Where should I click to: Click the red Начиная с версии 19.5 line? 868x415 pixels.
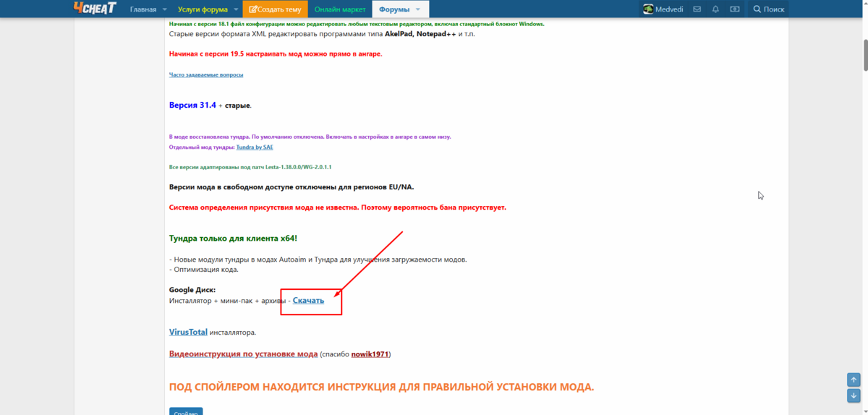276,54
